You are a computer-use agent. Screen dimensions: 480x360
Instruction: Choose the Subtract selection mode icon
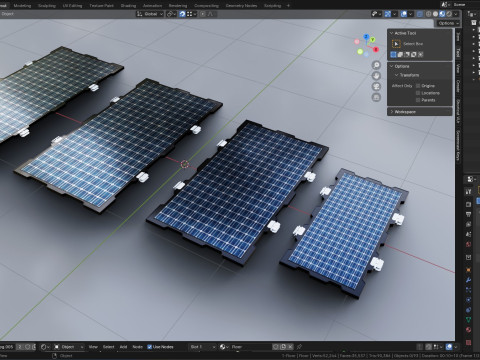pyautogui.click(x=407, y=54)
